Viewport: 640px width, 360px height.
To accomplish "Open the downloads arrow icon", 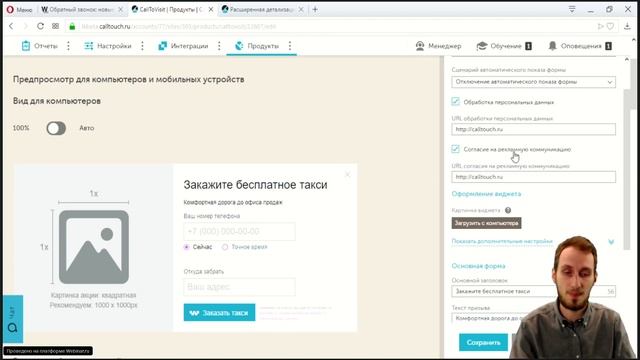I will point(627,26).
